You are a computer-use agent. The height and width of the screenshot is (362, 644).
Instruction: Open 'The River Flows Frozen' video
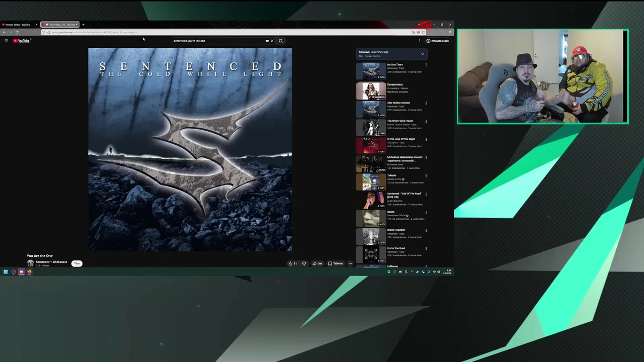400,121
